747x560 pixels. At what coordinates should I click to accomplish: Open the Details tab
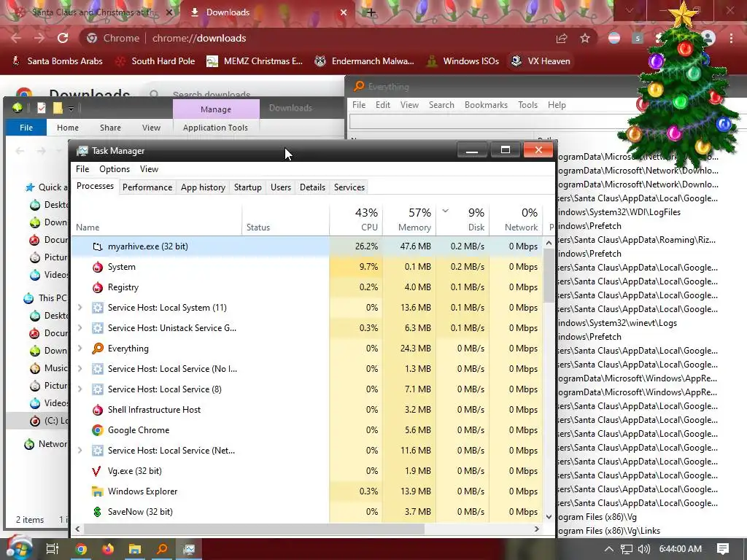pyautogui.click(x=312, y=187)
